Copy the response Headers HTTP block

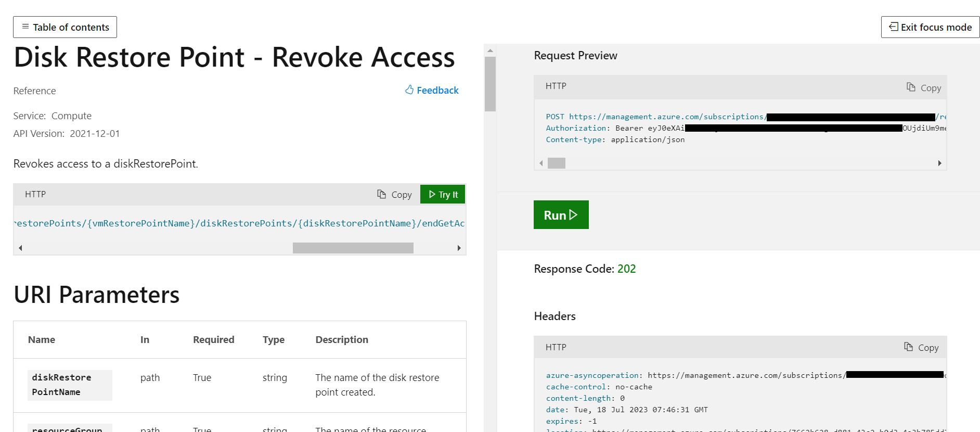tap(921, 347)
